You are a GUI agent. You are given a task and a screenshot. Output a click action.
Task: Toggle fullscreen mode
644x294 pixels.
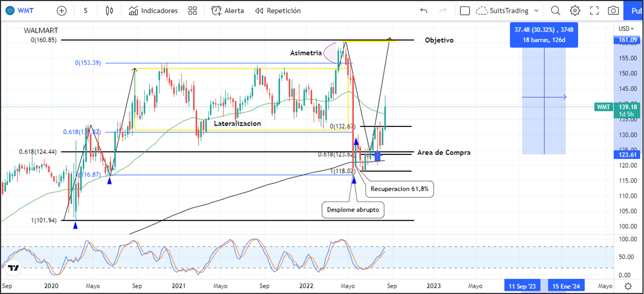[594, 11]
